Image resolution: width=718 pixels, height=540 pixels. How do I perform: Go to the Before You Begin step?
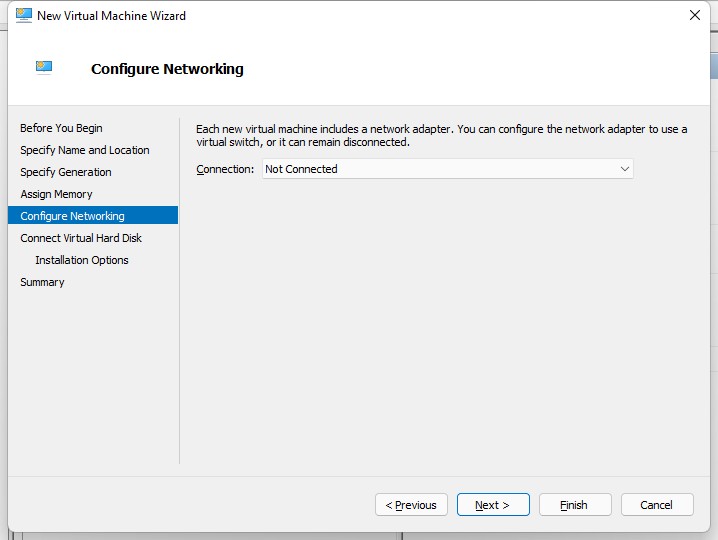[61, 128]
